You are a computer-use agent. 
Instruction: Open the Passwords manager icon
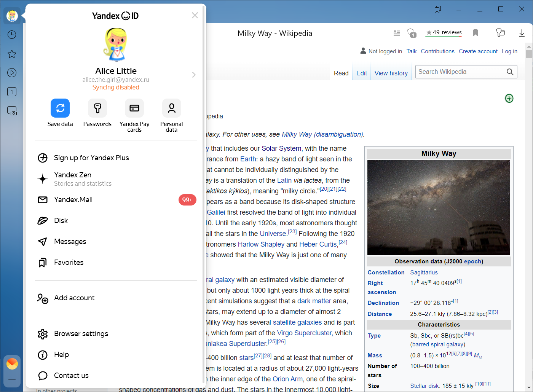(97, 108)
